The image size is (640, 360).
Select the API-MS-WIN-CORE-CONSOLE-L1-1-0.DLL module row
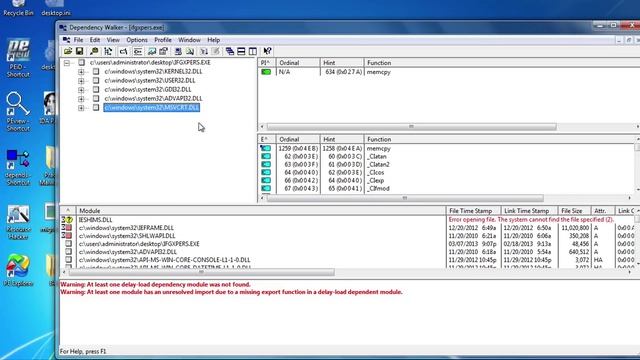(x=347, y=260)
